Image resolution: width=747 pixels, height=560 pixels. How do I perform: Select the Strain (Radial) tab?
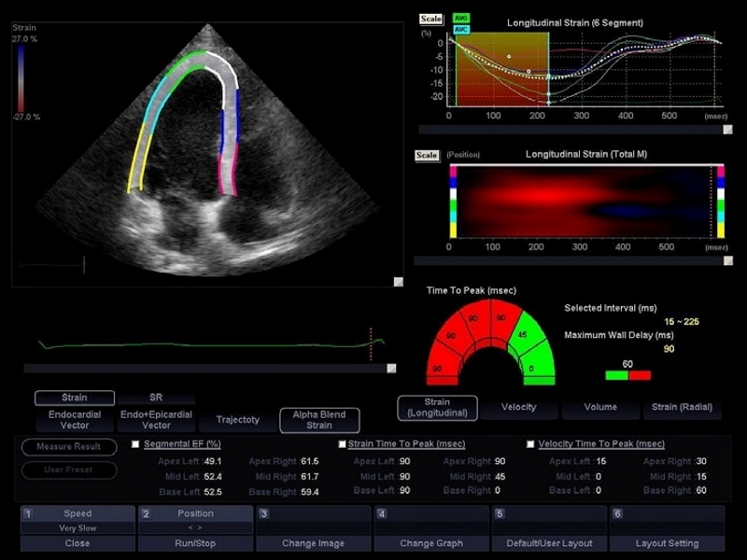(683, 408)
